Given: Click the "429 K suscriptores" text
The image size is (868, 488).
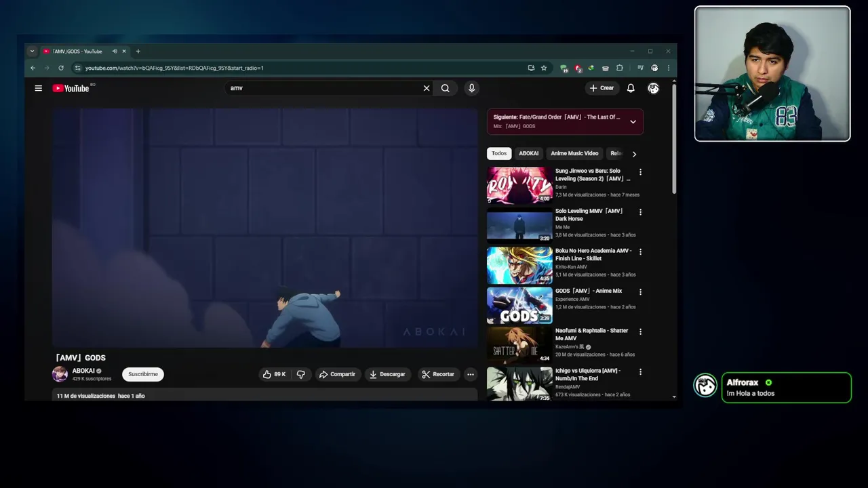Looking at the screenshot, I should [92, 379].
